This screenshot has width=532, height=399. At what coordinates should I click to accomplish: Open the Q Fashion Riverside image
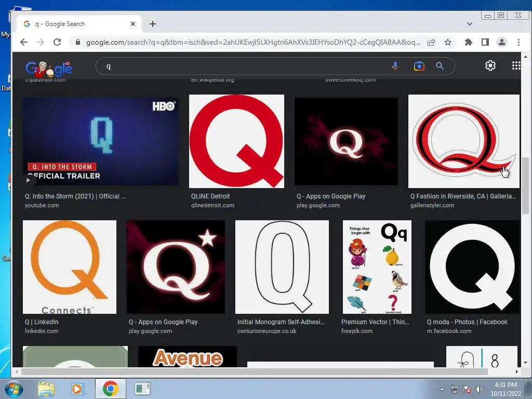[x=464, y=141]
